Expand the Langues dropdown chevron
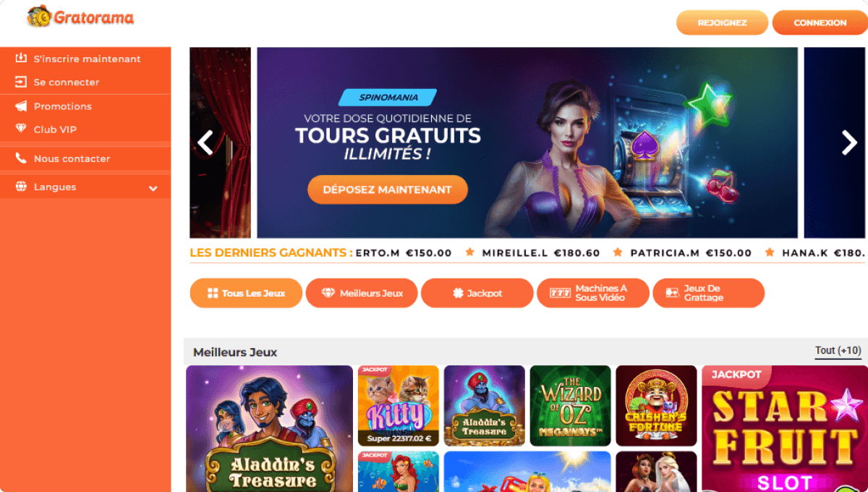This screenshot has height=492, width=868. click(x=153, y=188)
